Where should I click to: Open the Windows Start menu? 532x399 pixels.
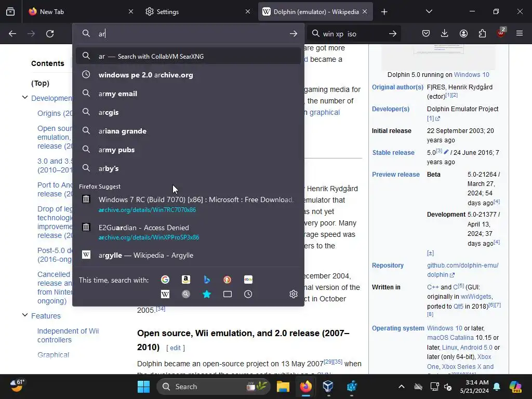(x=143, y=387)
